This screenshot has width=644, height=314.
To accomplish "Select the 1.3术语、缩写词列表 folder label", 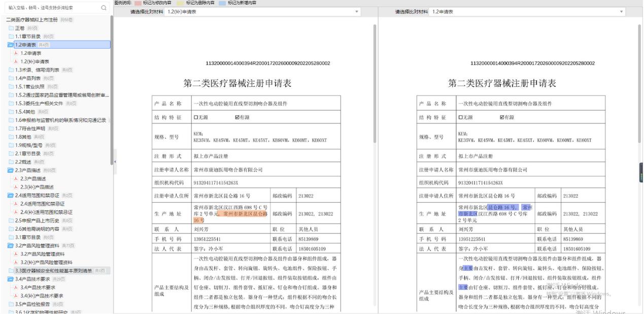I will [37, 70].
